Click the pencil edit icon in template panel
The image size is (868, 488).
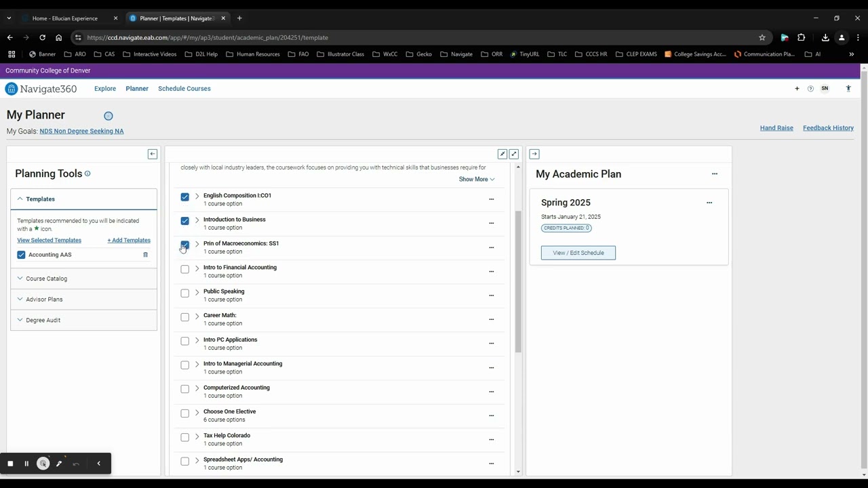click(502, 154)
